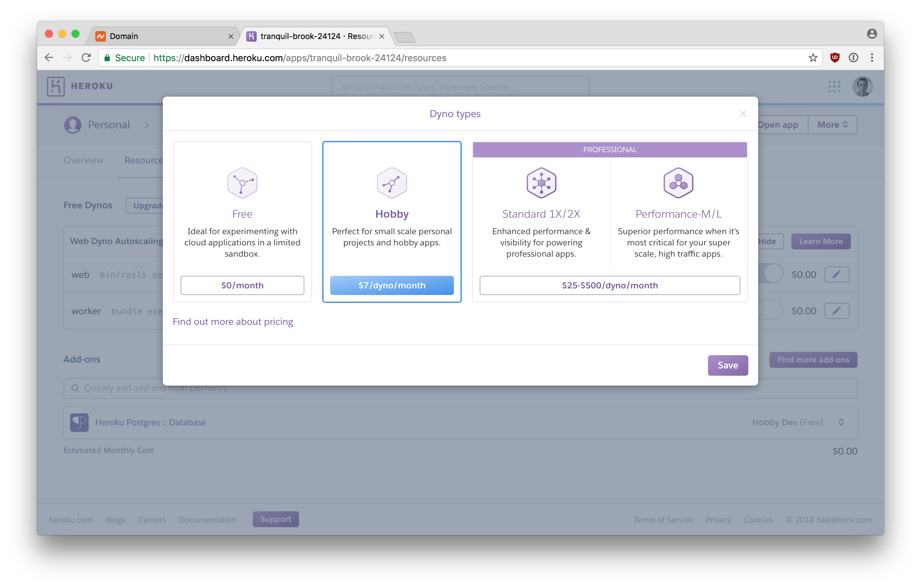Toggle the web dyno switch
This screenshot has width=921, height=588.
pyautogui.click(x=772, y=274)
